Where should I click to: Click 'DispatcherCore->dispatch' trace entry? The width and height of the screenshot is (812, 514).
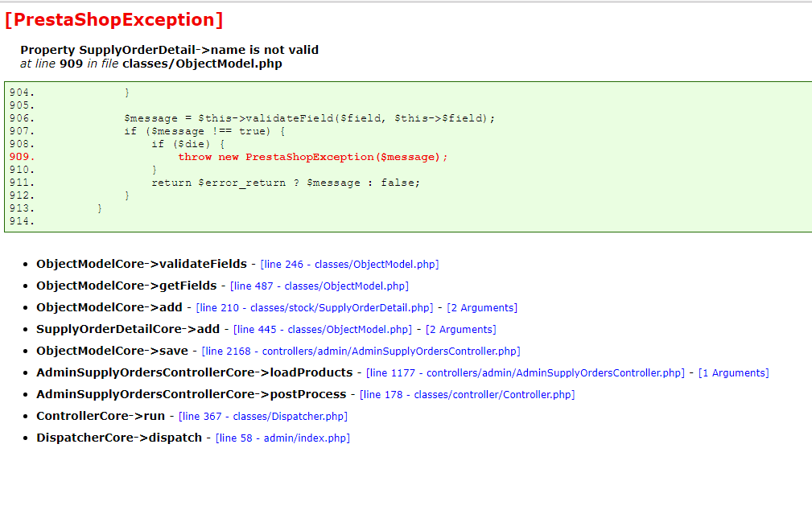tap(119, 438)
